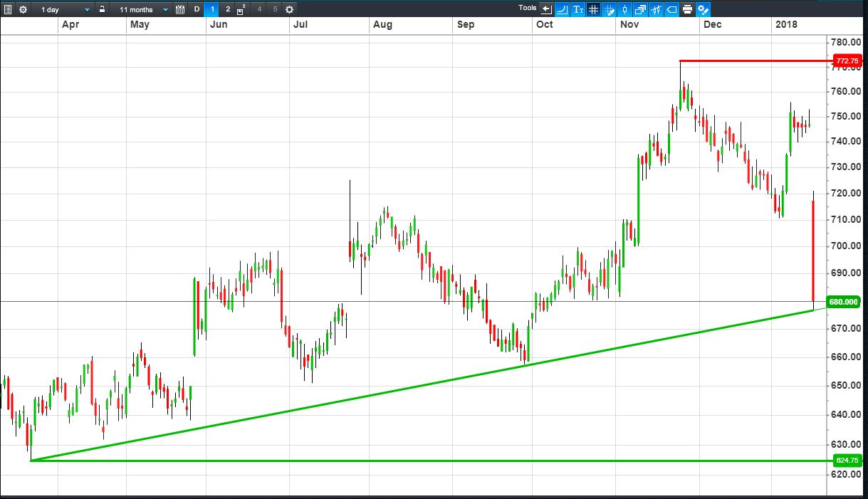Click the 2018 label on time axis
The width and height of the screenshot is (868, 499).
tap(786, 25)
